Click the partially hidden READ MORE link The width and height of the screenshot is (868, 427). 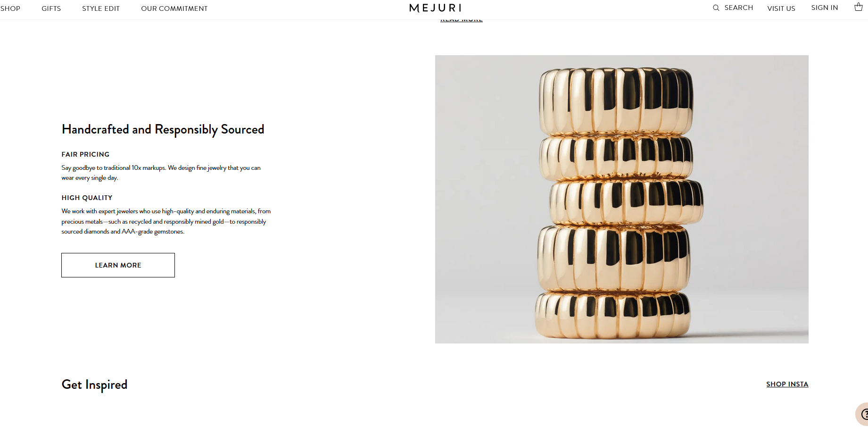[462, 20]
